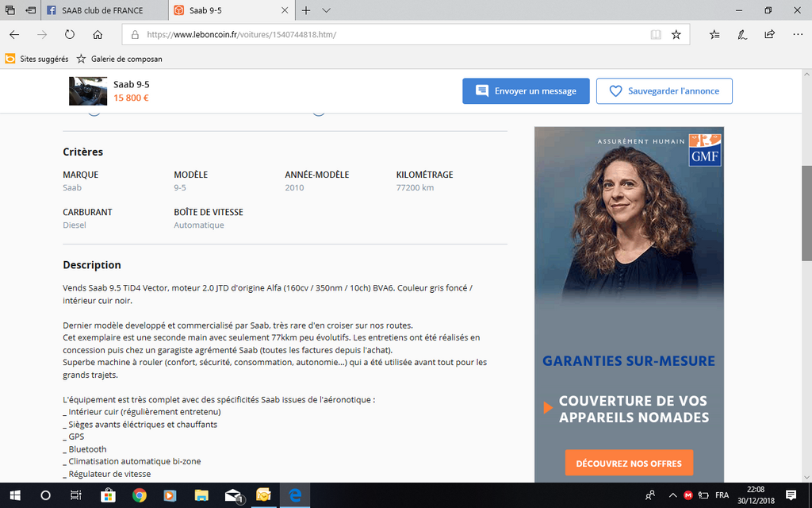This screenshot has height=508, width=812.
Task: Open Sites suggérés bookmark
Action: (x=36, y=59)
